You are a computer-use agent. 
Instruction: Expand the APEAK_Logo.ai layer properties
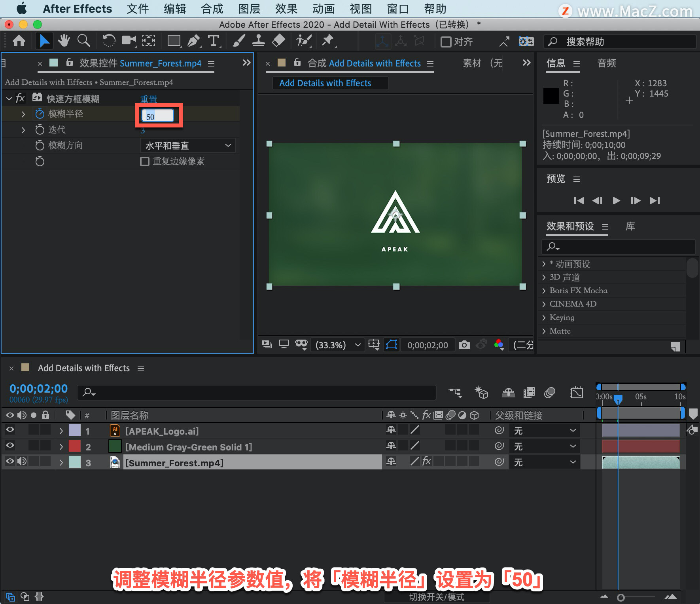[x=61, y=431]
